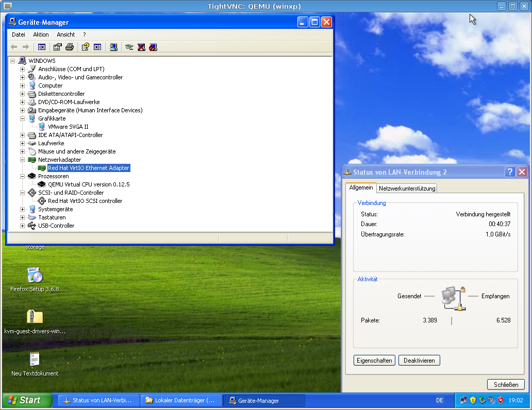Screen dimensions: 532x410
Task: Expand the Tastaturen node
Action: tap(22, 218)
